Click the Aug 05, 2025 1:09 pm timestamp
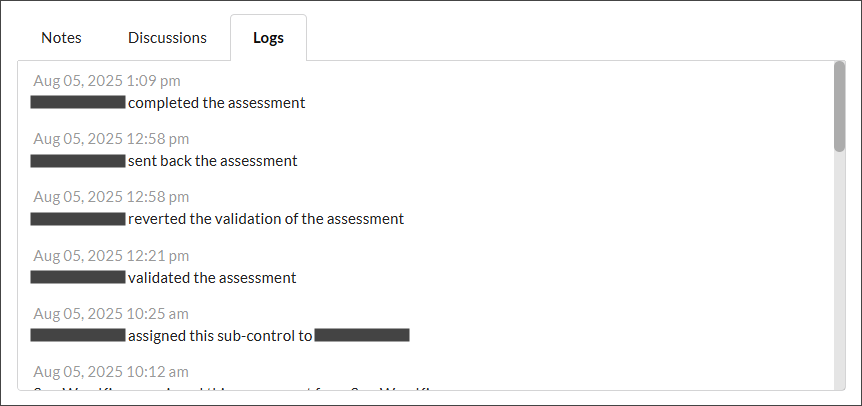This screenshot has height=406, width=862. click(107, 81)
